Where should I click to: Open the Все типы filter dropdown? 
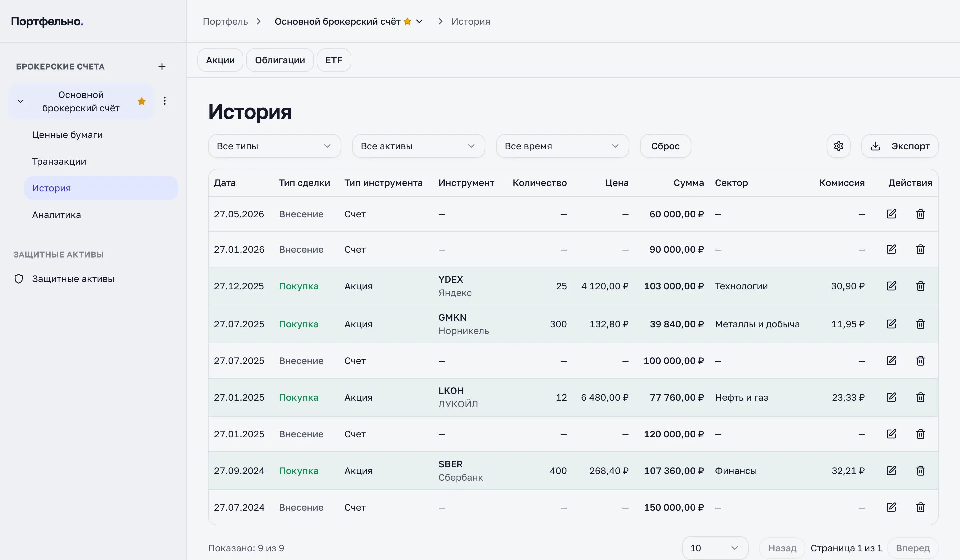pyautogui.click(x=274, y=146)
